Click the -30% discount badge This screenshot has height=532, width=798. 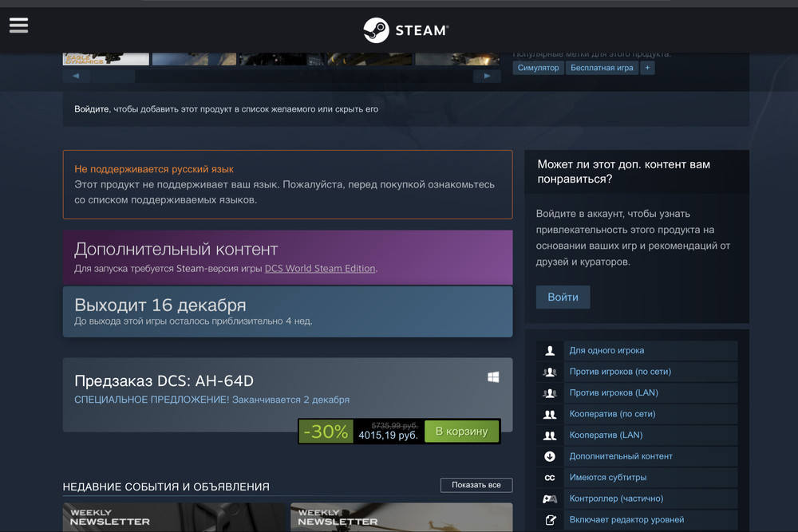(326, 432)
